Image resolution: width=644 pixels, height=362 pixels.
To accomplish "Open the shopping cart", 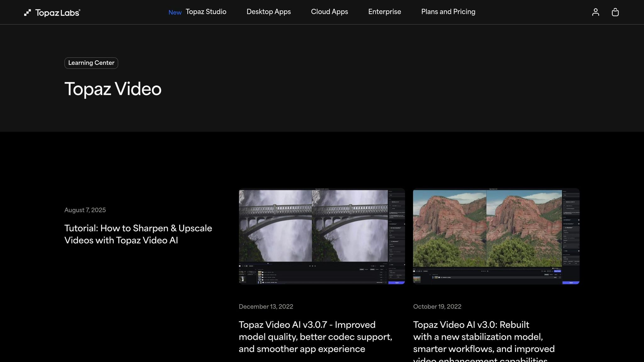I will (x=615, y=12).
